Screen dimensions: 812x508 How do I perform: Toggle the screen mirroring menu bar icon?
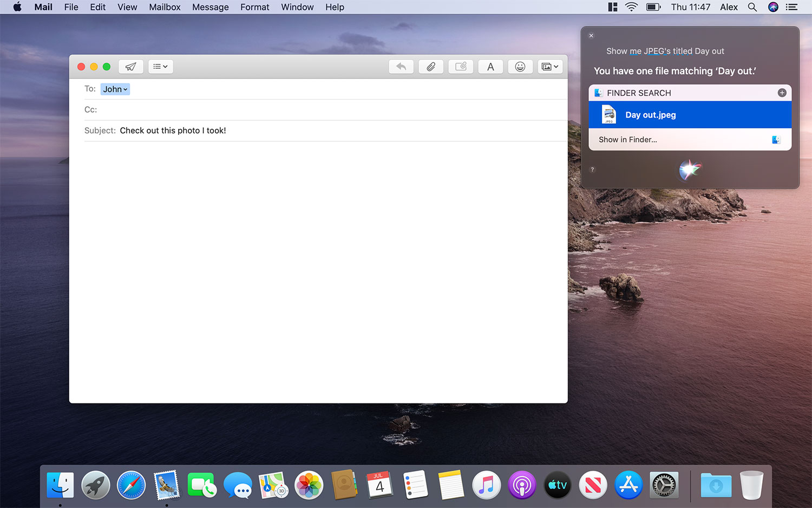(x=612, y=7)
